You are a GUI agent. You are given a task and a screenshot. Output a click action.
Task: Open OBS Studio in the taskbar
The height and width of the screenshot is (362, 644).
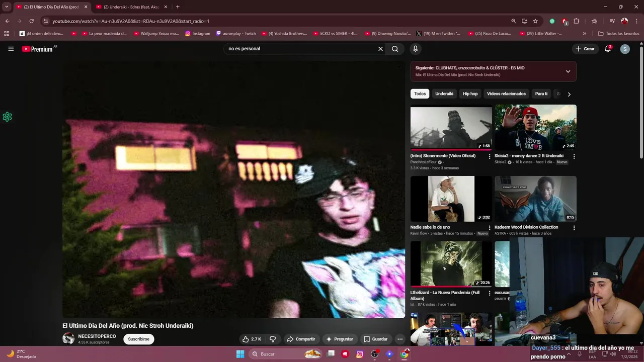coord(374,354)
